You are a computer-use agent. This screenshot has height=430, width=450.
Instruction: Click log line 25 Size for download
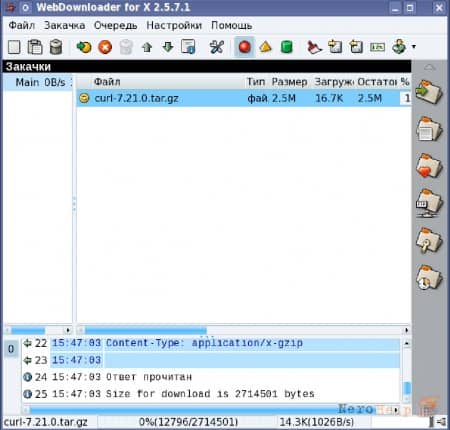pyautogui.click(x=212, y=394)
